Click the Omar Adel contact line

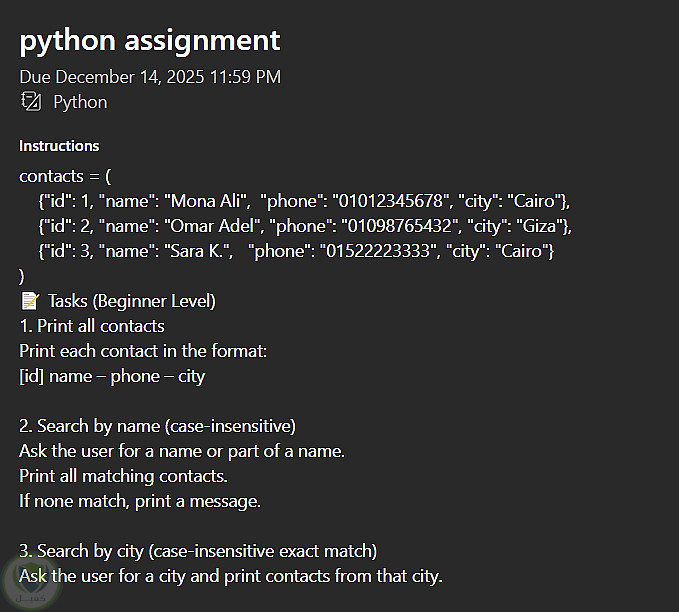coord(305,226)
